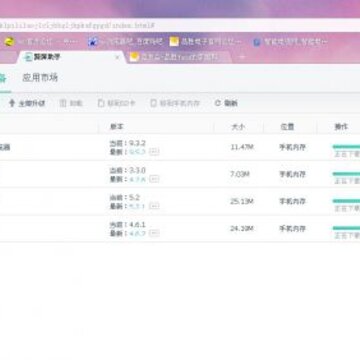
Task: Open the third bookmark with yellow square icon
Action: coord(206,42)
